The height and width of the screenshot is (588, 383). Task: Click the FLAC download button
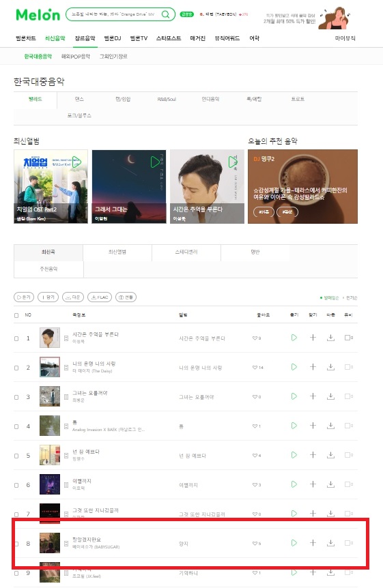pyautogui.click(x=100, y=297)
